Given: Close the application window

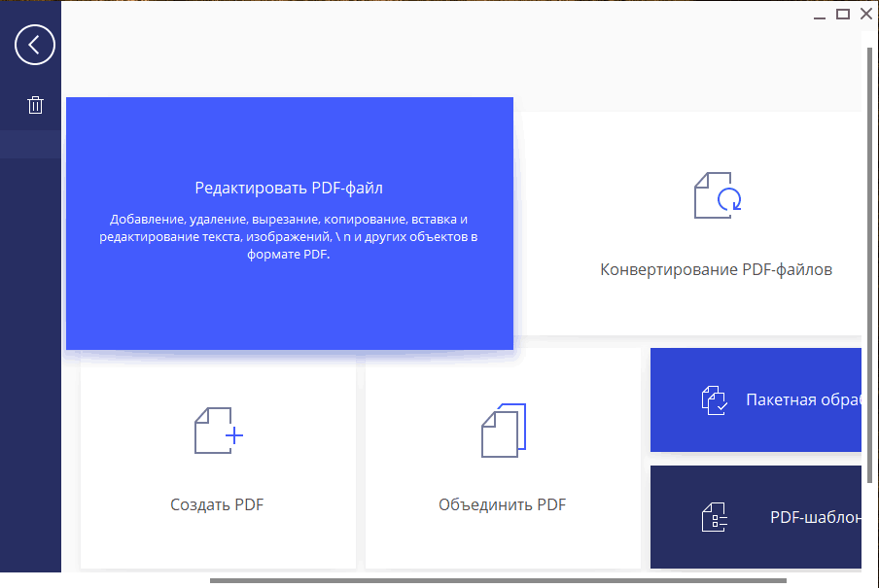Looking at the screenshot, I should (x=865, y=14).
